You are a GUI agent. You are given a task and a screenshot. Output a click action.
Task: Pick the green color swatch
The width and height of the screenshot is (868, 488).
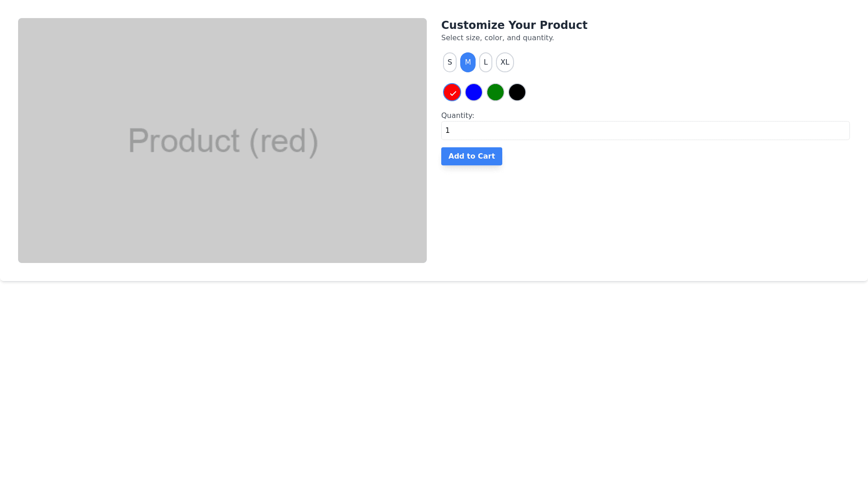(x=495, y=92)
